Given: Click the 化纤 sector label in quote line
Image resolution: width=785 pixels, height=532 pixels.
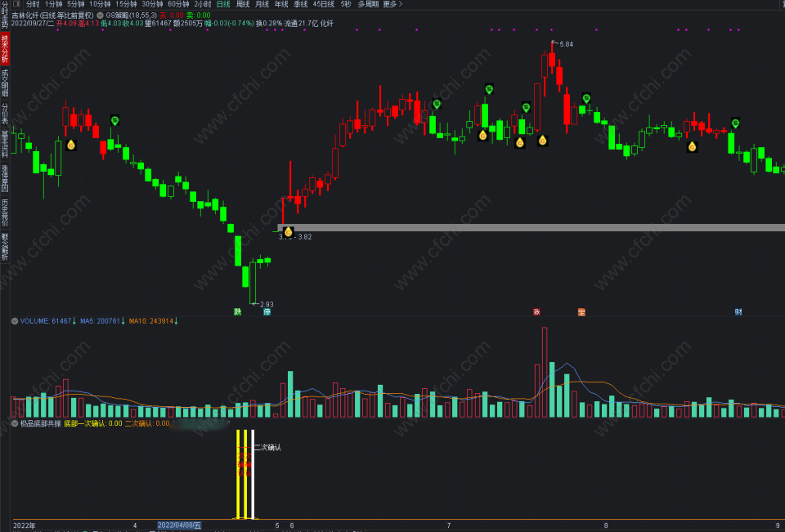Looking at the screenshot, I should coord(327,23).
